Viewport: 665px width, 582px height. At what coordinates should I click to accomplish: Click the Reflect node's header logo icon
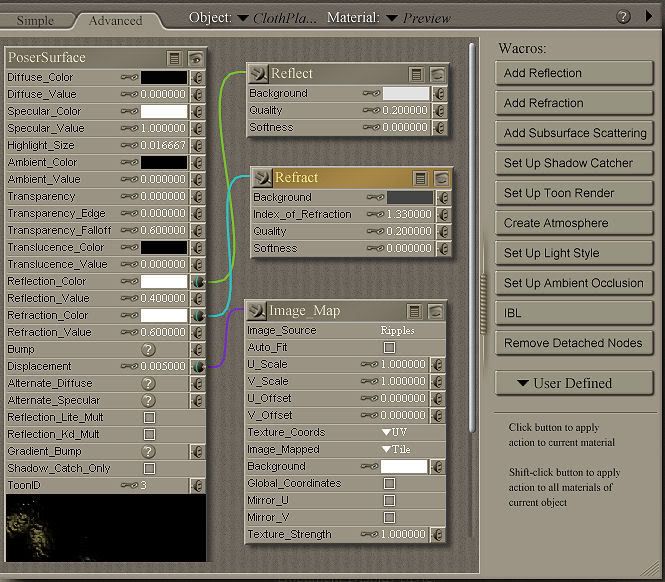258,74
